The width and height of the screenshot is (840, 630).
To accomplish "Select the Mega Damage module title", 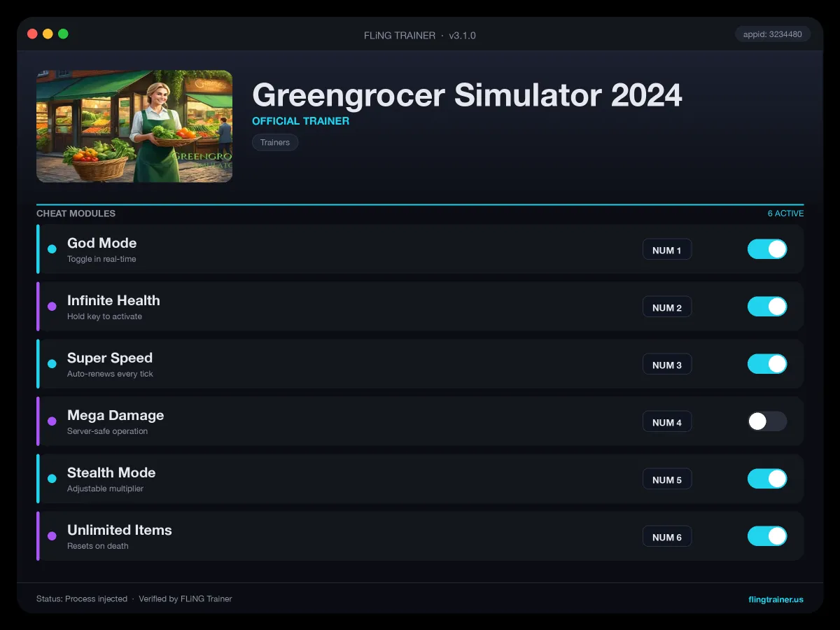I will [115, 415].
